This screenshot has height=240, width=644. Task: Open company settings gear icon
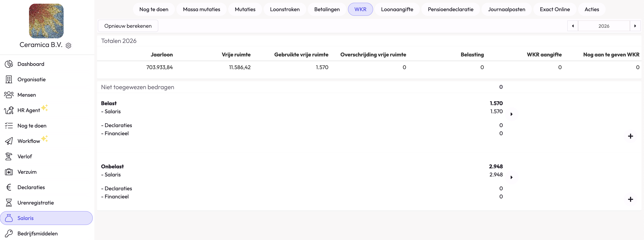click(68, 45)
